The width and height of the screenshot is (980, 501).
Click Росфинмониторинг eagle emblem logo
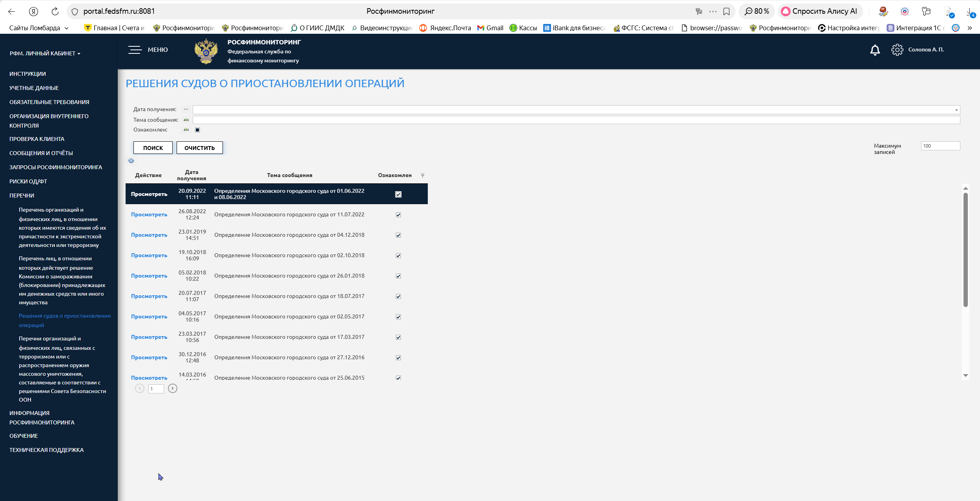(206, 51)
